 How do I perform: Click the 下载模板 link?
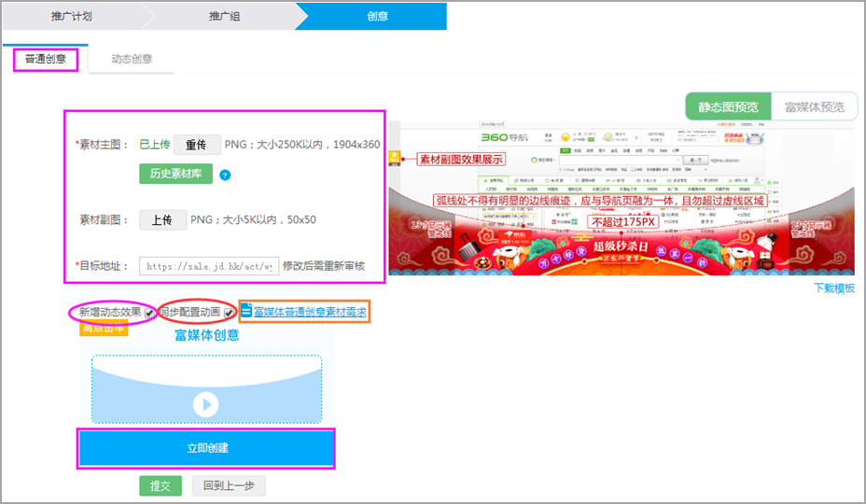[834, 288]
